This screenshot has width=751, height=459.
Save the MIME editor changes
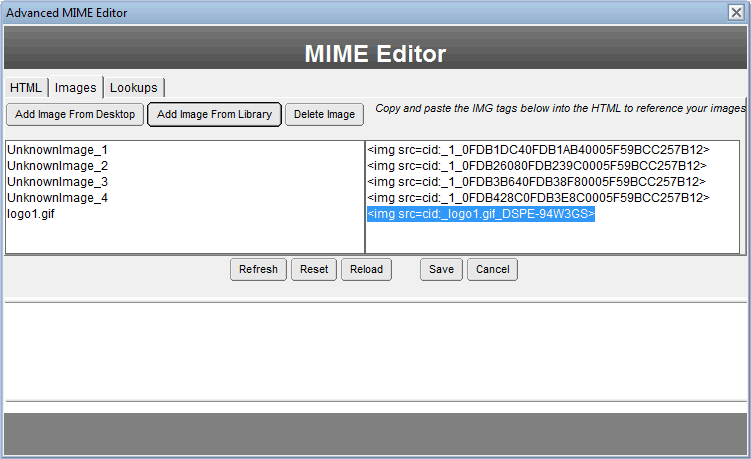pos(441,269)
